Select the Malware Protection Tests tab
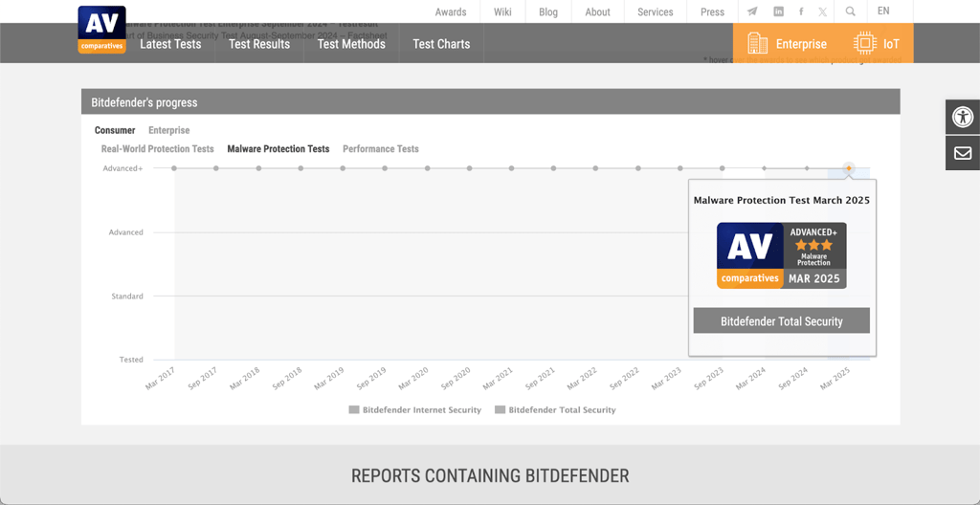The height and width of the screenshot is (505, 980). [278, 149]
